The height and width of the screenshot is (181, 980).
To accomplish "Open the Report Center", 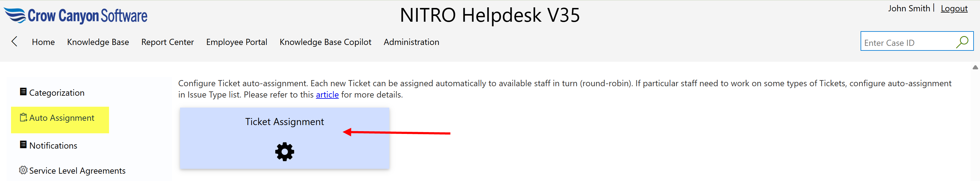I will pyautogui.click(x=168, y=42).
